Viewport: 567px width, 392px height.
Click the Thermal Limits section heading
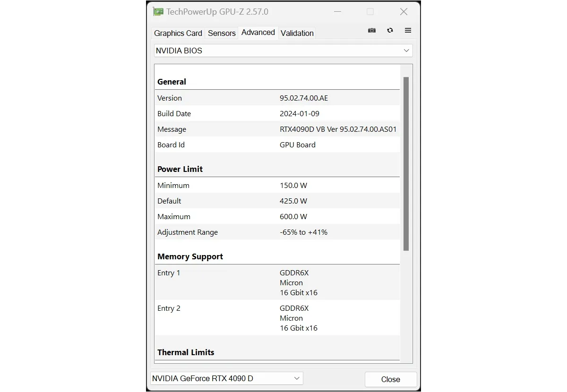click(186, 352)
